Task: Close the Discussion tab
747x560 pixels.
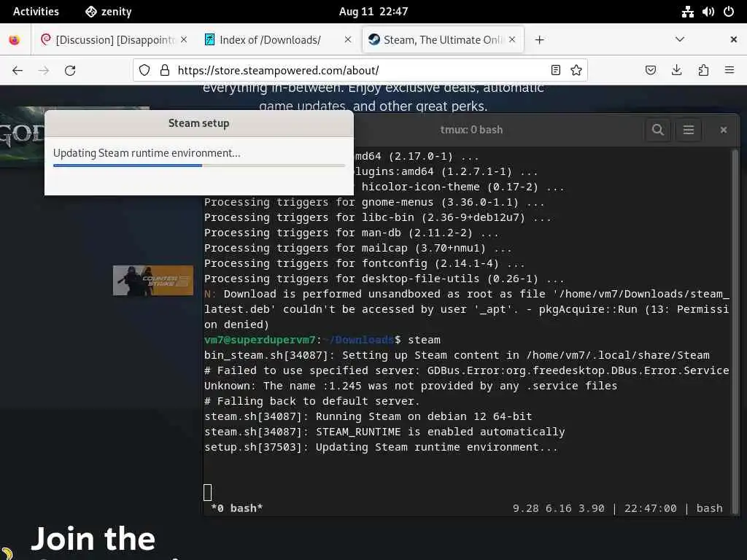Action: 184,39
